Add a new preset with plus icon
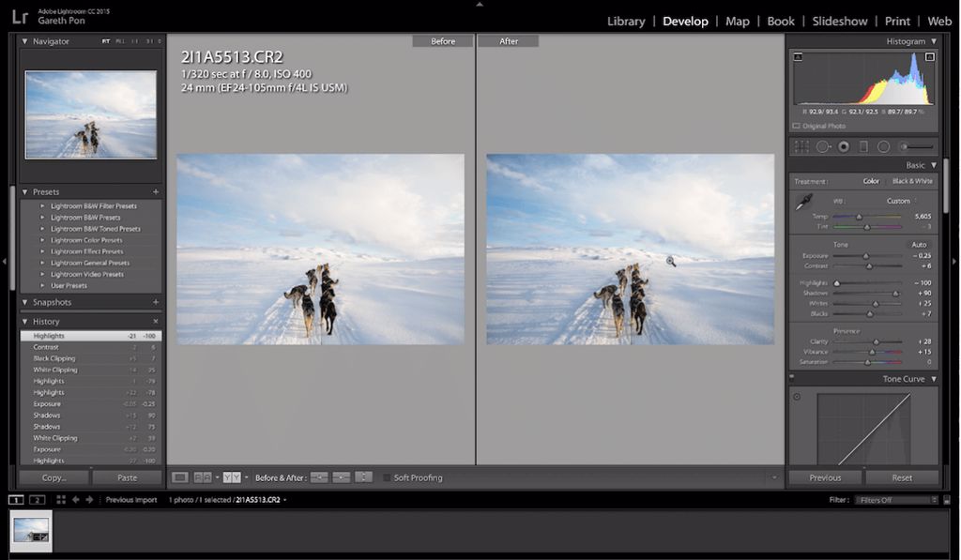Screen dimensions: 961x560 tap(156, 191)
